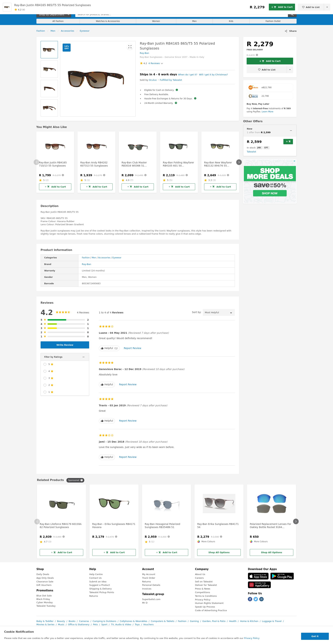This screenshot has height=644, width=333.
Task: Click Shop All Options for Ray-Ban Erika RB4171 54
Action: (219, 552)
